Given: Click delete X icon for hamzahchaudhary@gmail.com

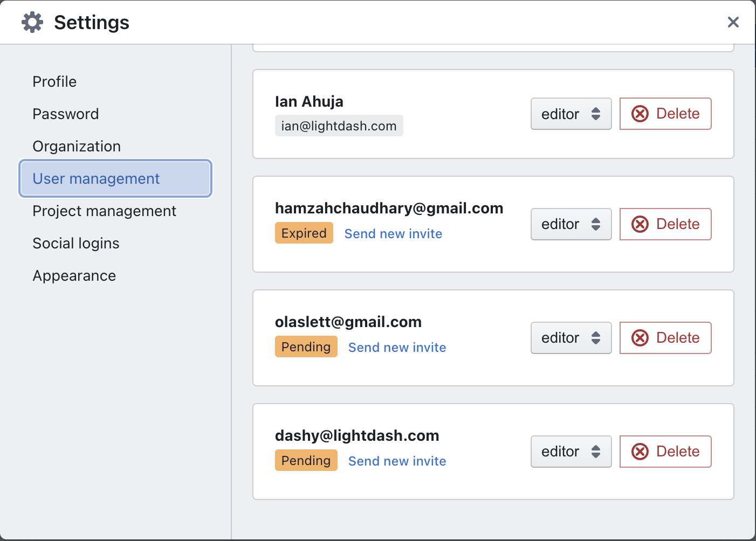Looking at the screenshot, I should click(x=640, y=224).
